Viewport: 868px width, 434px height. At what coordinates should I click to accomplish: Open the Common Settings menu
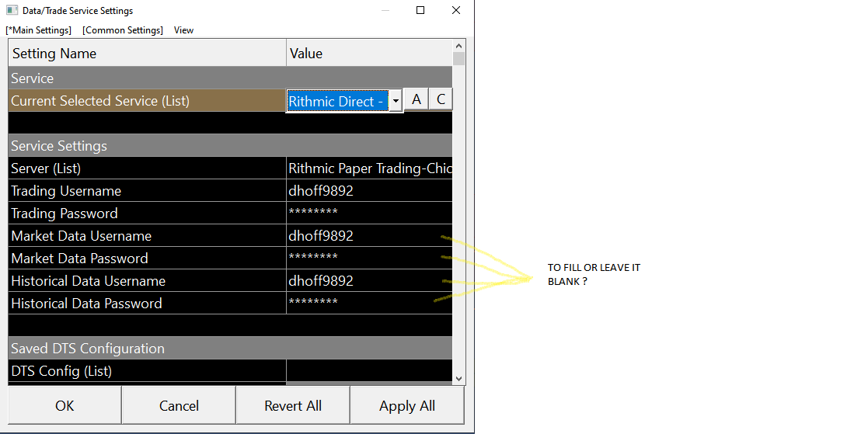coord(123,30)
